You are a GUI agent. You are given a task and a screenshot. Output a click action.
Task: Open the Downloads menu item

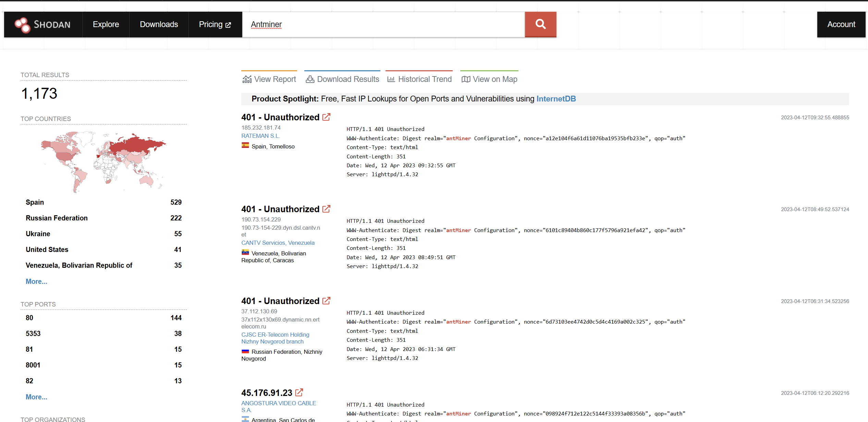pyautogui.click(x=159, y=24)
